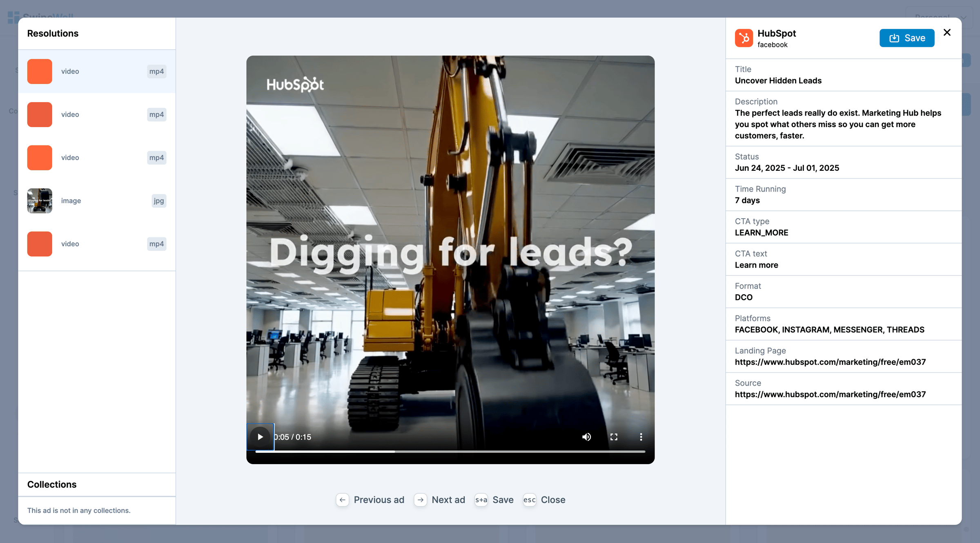980x543 pixels.
Task: Open the Source hubspot URL
Action: click(x=830, y=394)
